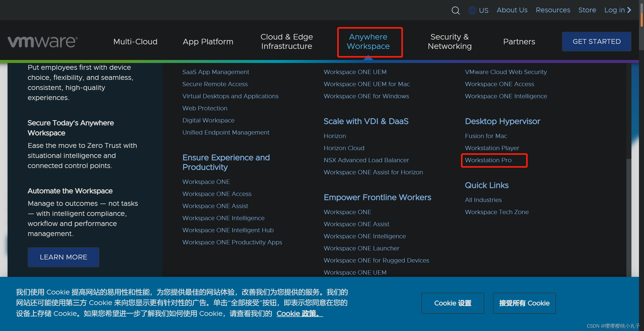Open Fusion for Mac link
This screenshot has width=644, height=331.
click(x=486, y=136)
